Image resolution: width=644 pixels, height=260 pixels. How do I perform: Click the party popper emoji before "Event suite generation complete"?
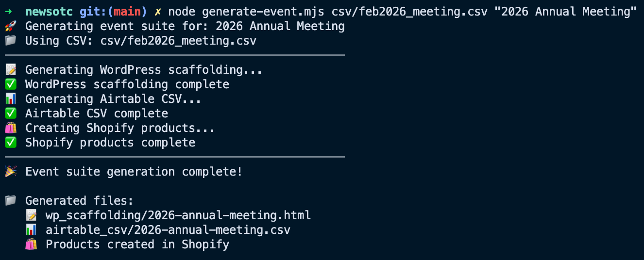pyautogui.click(x=10, y=172)
